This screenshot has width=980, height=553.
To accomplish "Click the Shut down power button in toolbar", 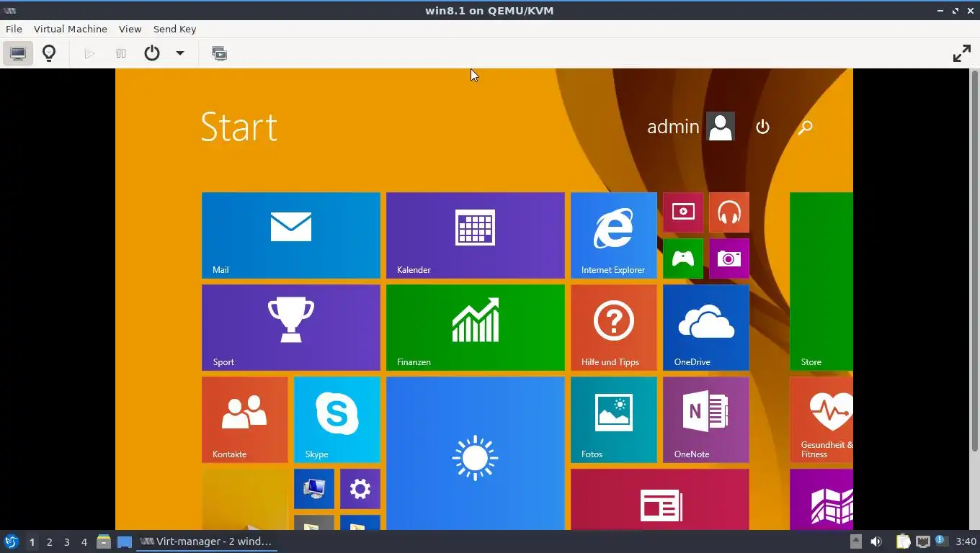I will (x=151, y=53).
